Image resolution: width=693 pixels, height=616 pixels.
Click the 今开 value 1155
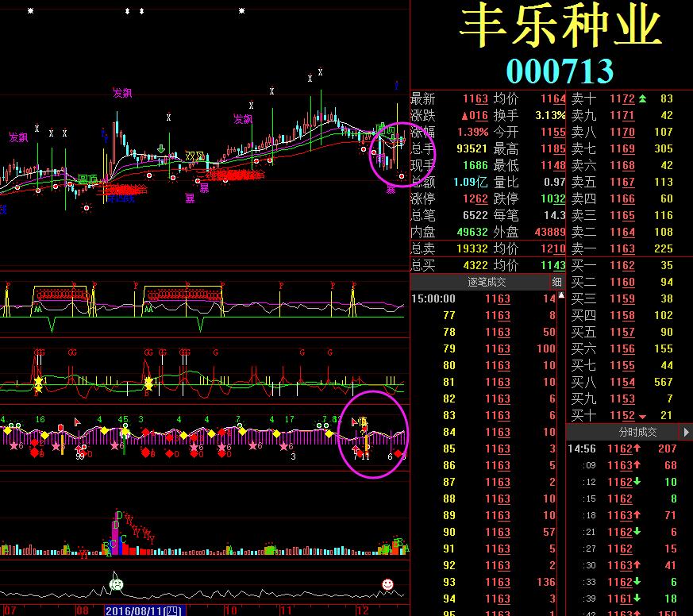click(553, 132)
